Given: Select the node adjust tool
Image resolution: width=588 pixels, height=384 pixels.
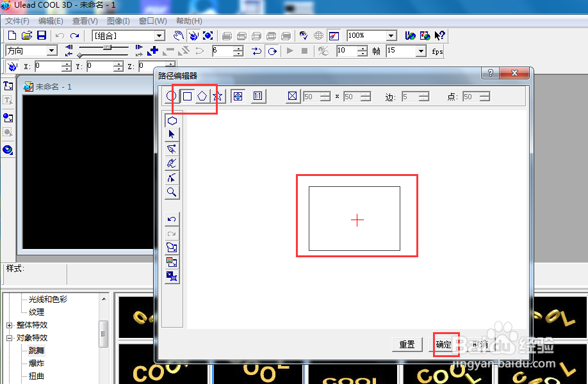Looking at the screenshot, I should 172,177.
